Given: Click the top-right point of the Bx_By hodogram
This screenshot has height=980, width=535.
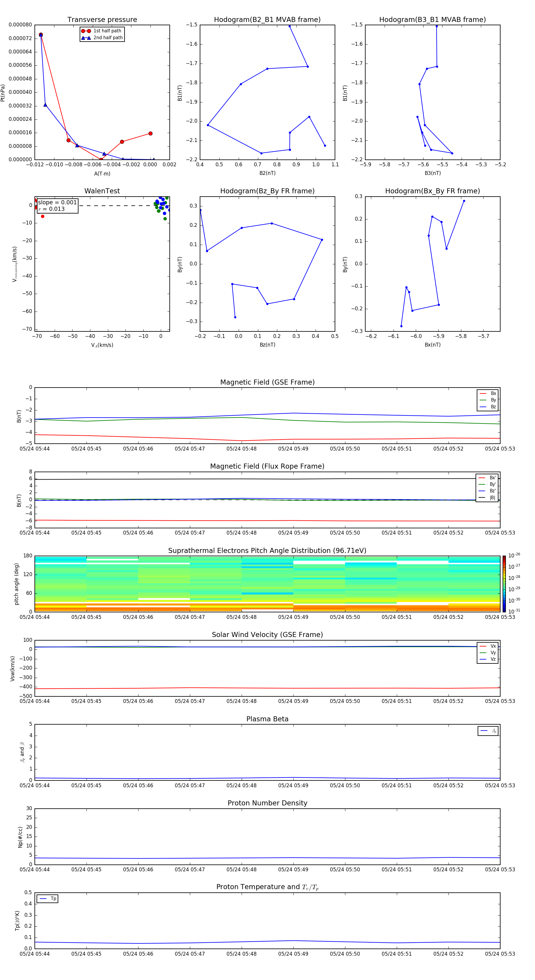Looking at the screenshot, I should coord(464,201).
